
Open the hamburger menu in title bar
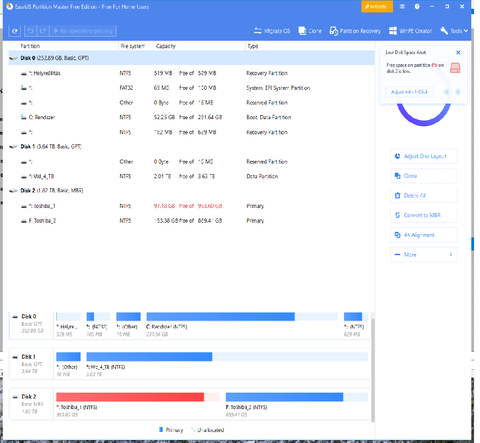402,6
